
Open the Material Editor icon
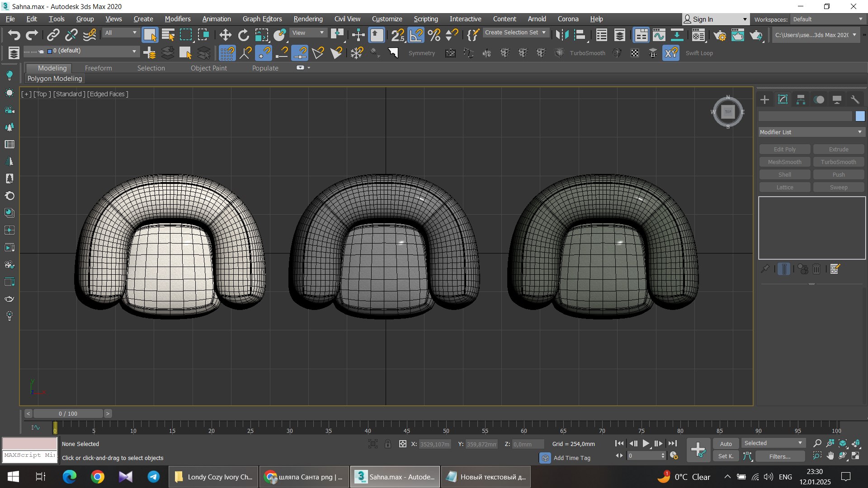click(x=698, y=35)
